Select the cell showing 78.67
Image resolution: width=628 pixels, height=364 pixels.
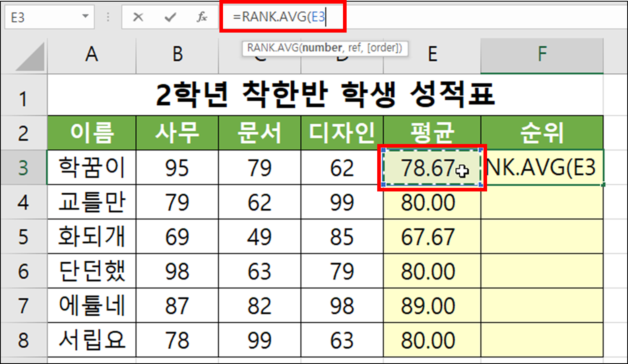[x=429, y=169]
